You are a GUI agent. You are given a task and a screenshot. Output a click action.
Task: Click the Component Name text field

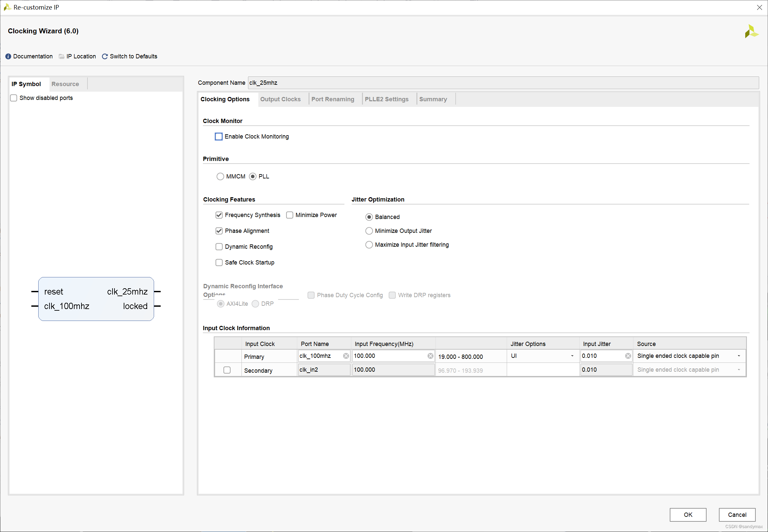(503, 83)
